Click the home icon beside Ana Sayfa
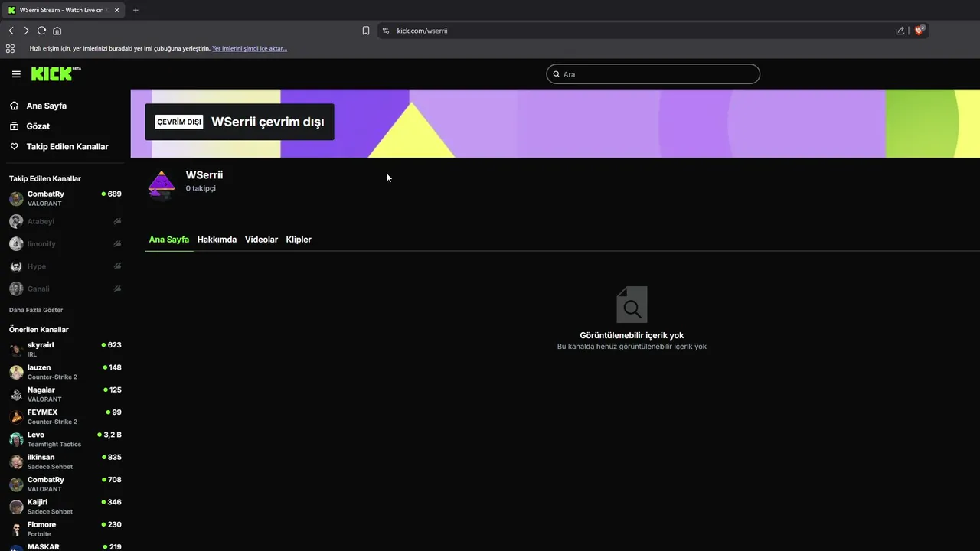The width and height of the screenshot is (980, 551). pos(15,106)
